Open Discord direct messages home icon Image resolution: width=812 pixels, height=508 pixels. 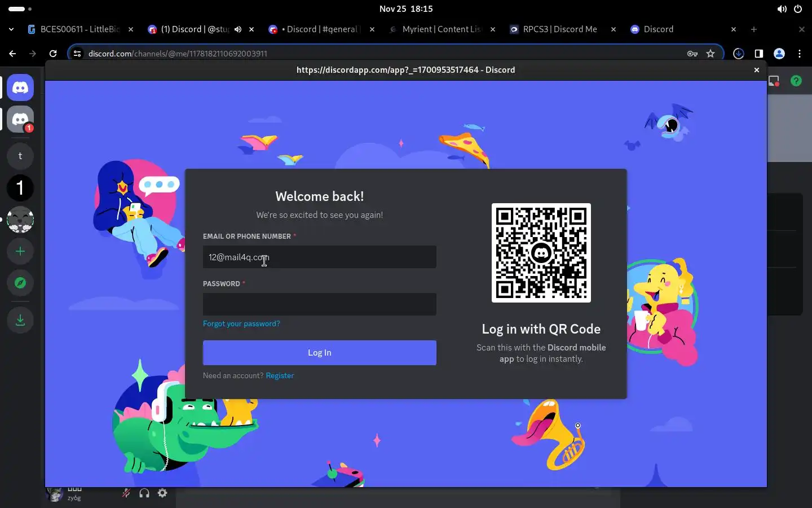coord(20,87)
